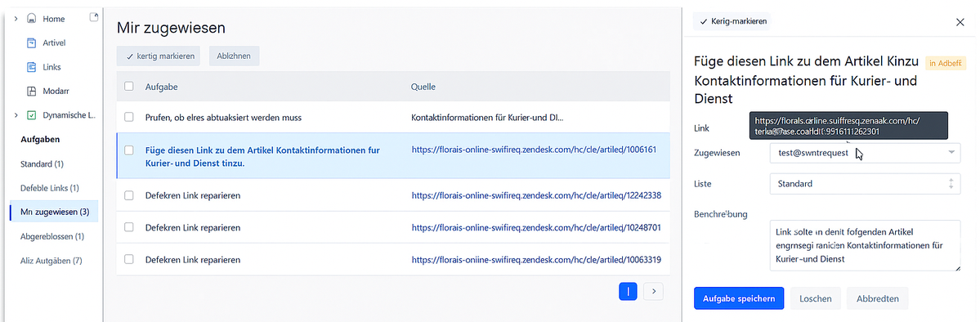
Task: Click the Artivel document icon
Action: point(31,43)
